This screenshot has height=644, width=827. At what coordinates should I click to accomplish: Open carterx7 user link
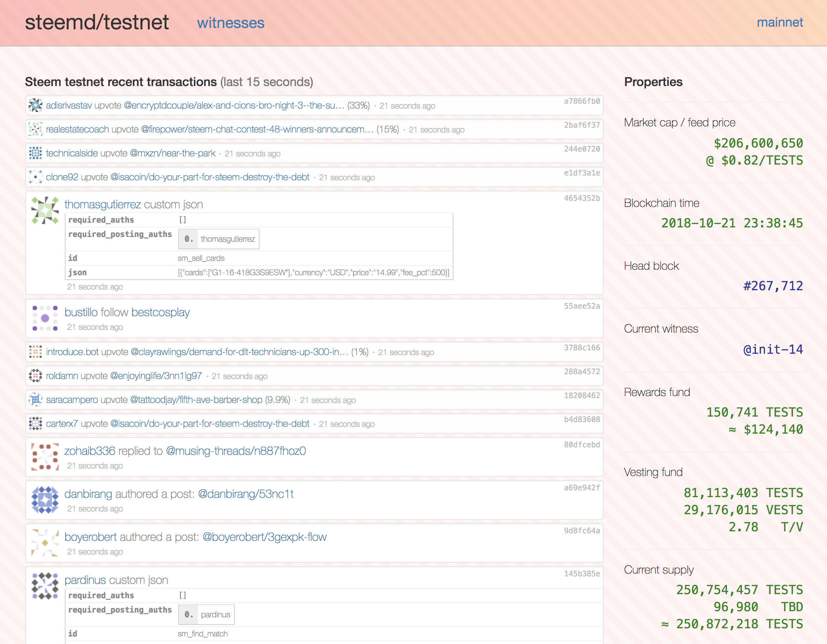pos(62,423)
